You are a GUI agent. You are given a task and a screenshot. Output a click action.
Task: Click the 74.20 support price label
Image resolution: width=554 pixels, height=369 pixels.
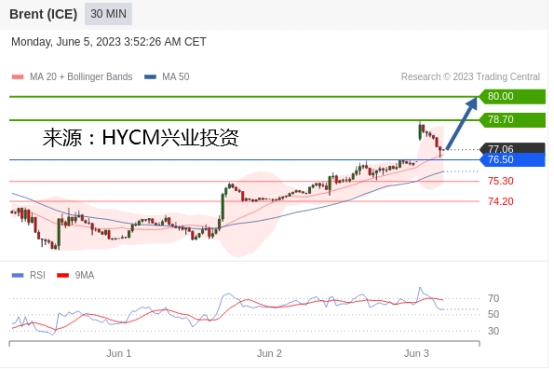coord(501,201)
